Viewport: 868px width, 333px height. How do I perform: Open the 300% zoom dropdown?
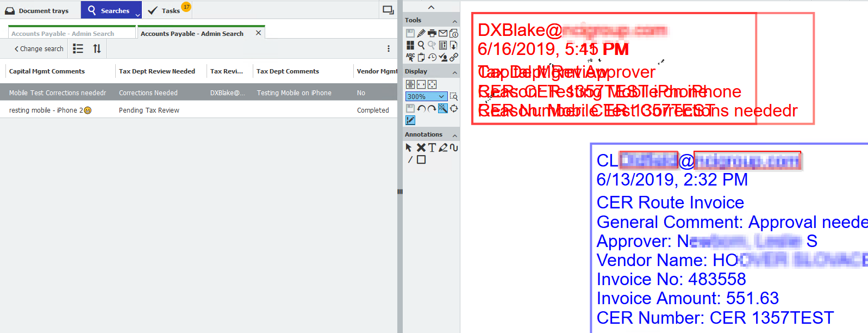(x=441, y=97)
